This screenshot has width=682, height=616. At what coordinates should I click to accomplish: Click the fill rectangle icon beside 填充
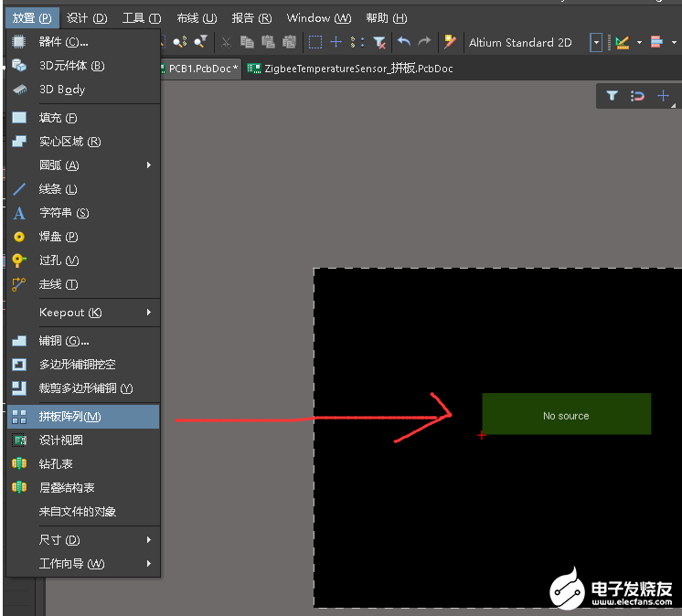pos(19,118)
